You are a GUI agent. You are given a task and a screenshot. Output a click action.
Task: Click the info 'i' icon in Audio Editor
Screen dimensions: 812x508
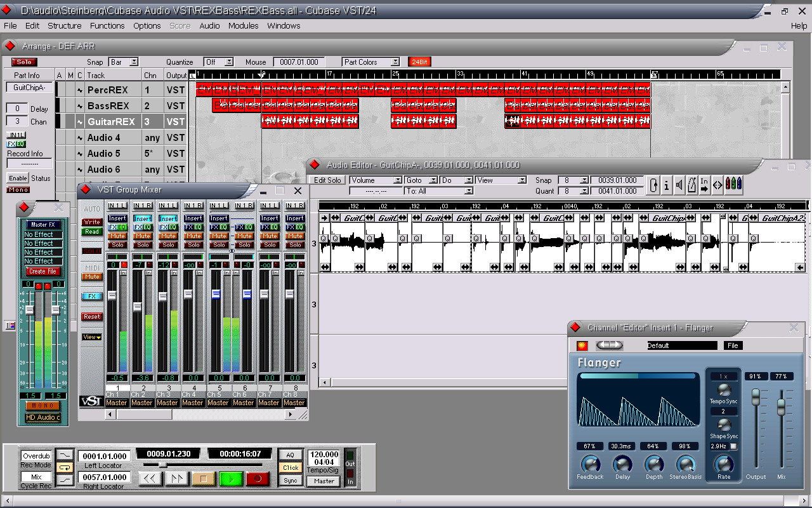[666, 185]
